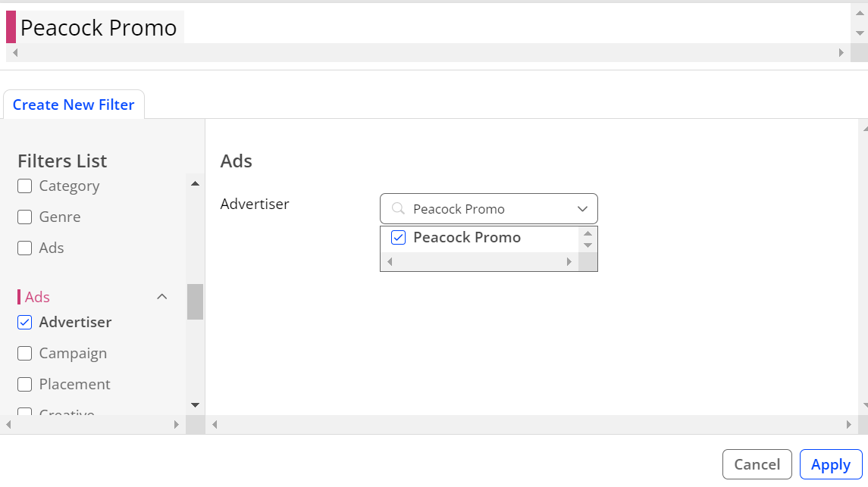Switch to the Create New Filter tab
The height and width of the screenshot is (487, 868).
coord(74,105)
